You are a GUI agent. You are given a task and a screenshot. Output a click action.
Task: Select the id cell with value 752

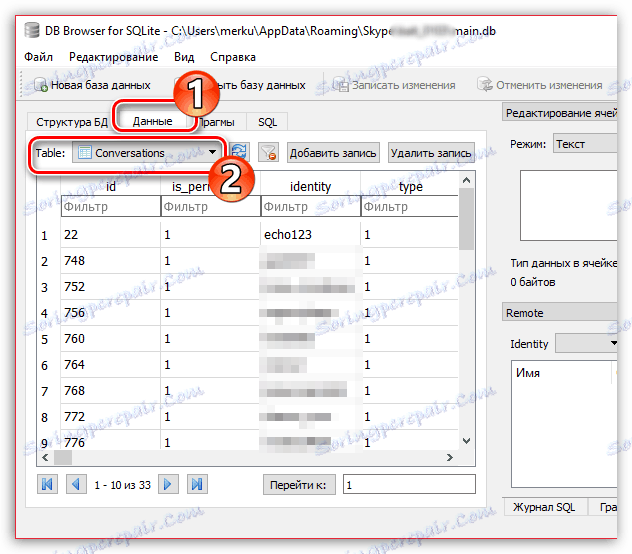click(x=111, y=286)
